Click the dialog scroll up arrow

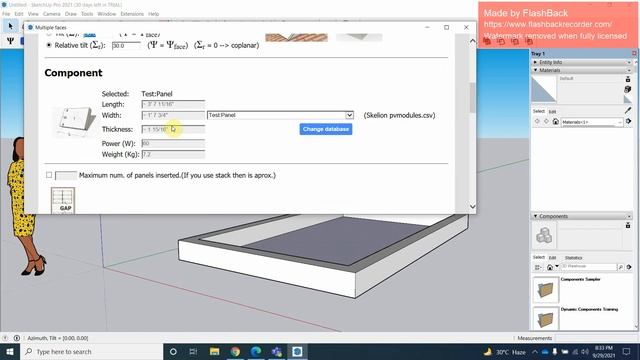point(472,41)
